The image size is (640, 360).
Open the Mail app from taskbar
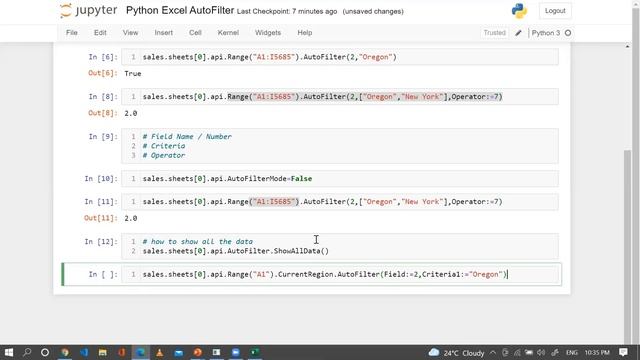tap(179, 352)
